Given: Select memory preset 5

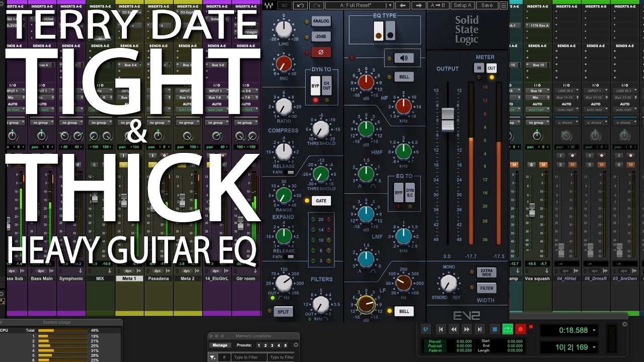Looking at the screenshot, I should coord(285,345).
